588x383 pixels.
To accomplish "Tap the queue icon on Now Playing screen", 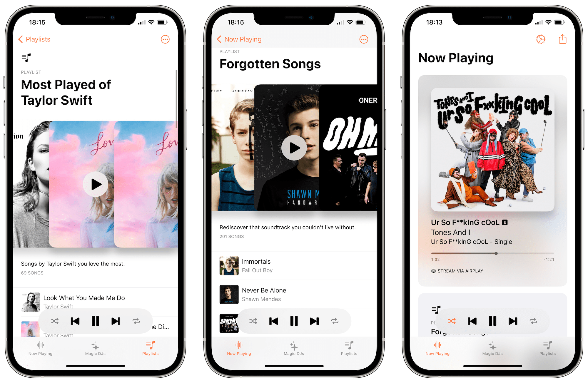I will point(436,307).
